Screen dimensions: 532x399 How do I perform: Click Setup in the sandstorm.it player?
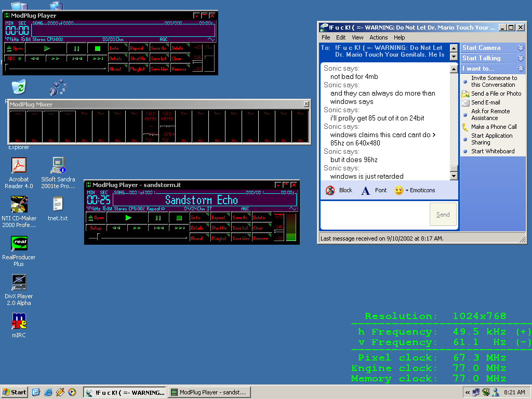click(96, 228)
